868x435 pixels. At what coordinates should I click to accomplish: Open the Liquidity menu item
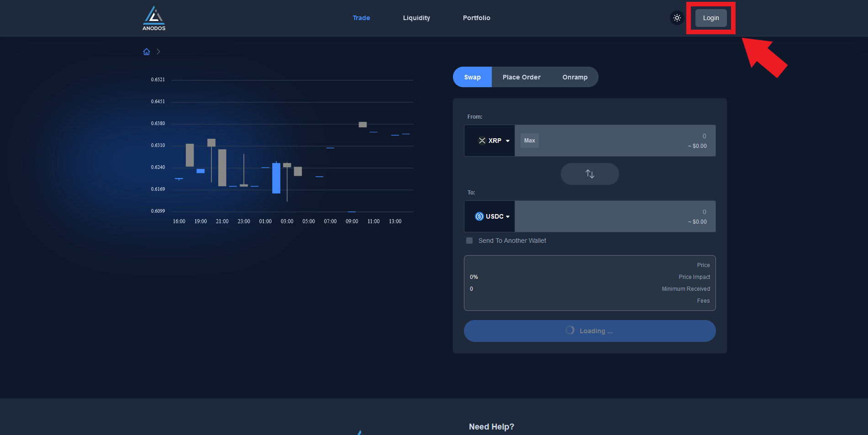(416, 18)
